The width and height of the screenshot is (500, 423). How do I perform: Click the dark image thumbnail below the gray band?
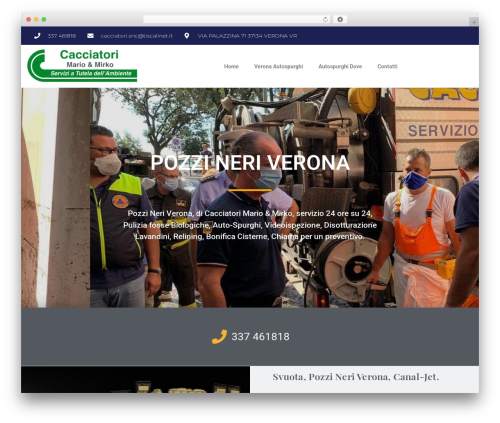[x=135, y=379]
